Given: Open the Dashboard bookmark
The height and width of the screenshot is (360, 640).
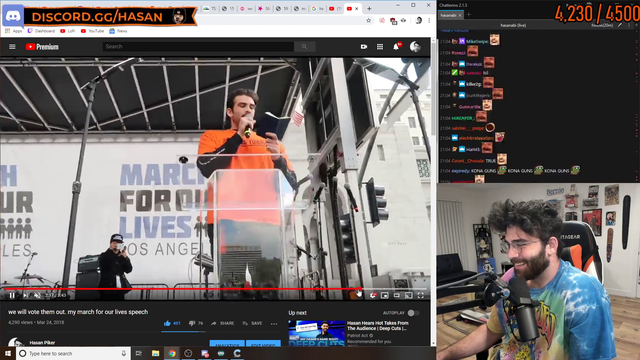Looking at the screenshot, I should (41, 31).
